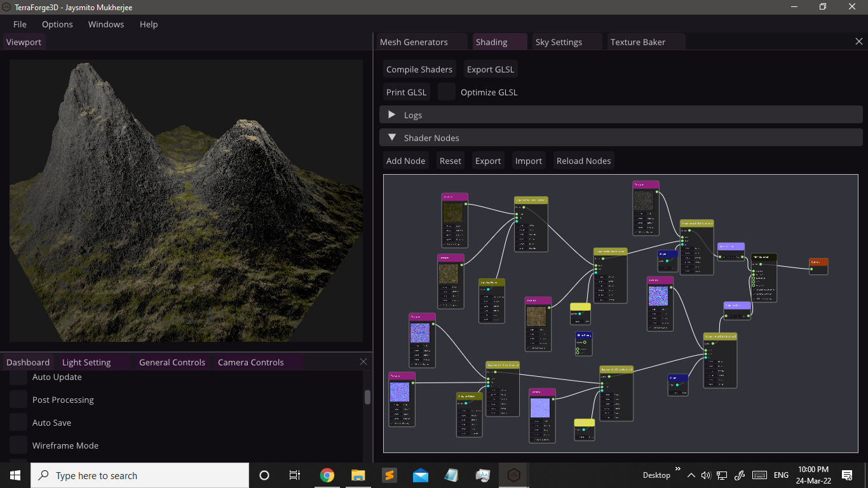This screenshot has height=488, width=868.
Task: Open network settings from the system tray
Action: coord(722,475)
